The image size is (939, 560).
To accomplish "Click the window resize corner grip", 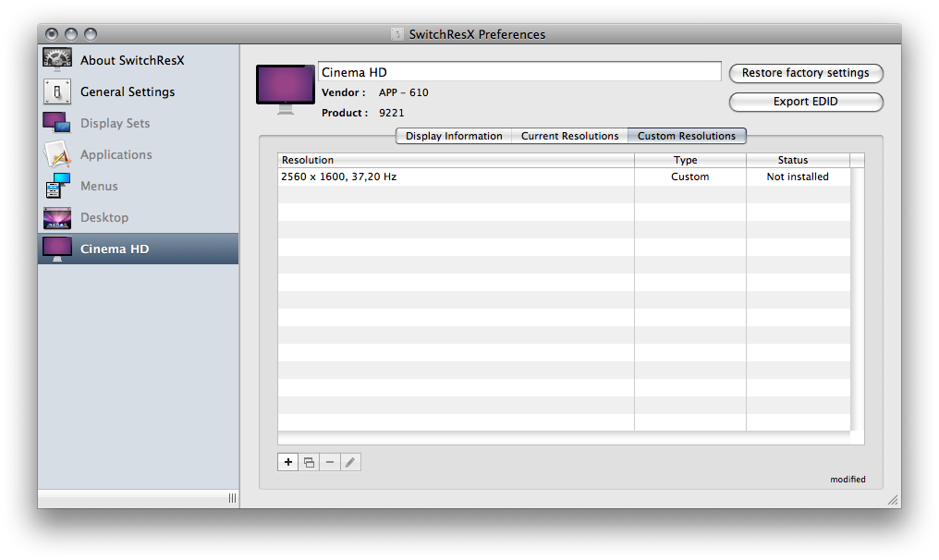I will [893, 500].
